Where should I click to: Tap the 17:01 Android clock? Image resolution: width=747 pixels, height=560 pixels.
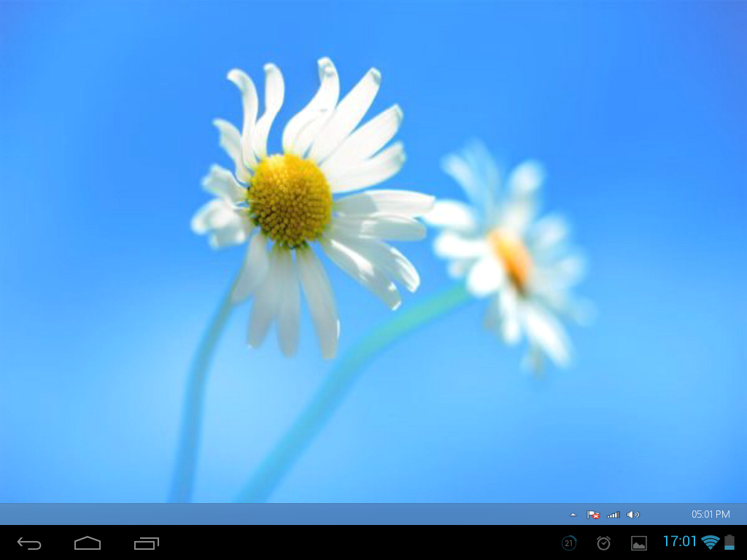click(x=680, y=542)
